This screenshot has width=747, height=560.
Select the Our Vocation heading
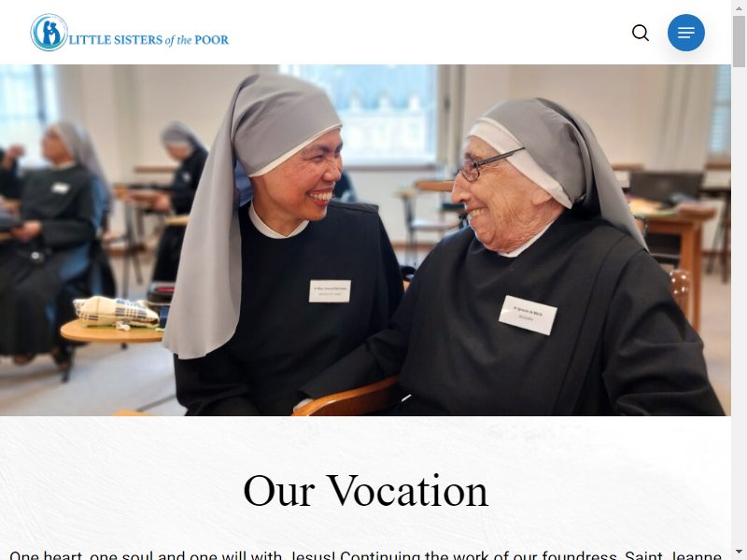point(365,491)
